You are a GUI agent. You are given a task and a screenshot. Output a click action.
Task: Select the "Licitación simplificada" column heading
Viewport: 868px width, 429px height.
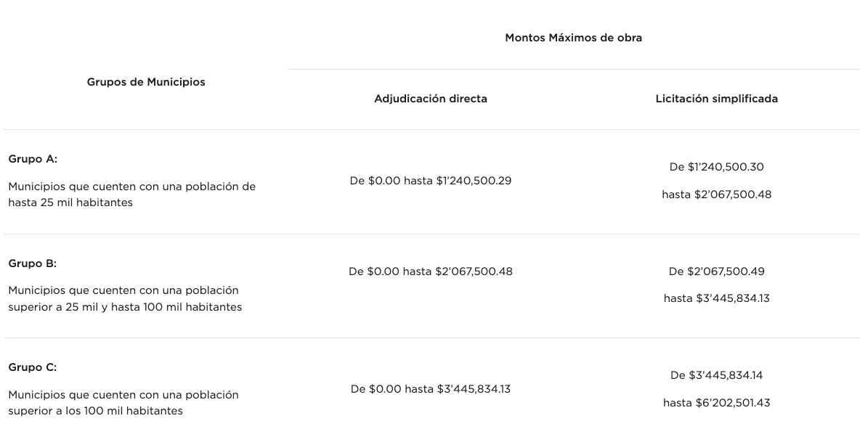[716, 99]
